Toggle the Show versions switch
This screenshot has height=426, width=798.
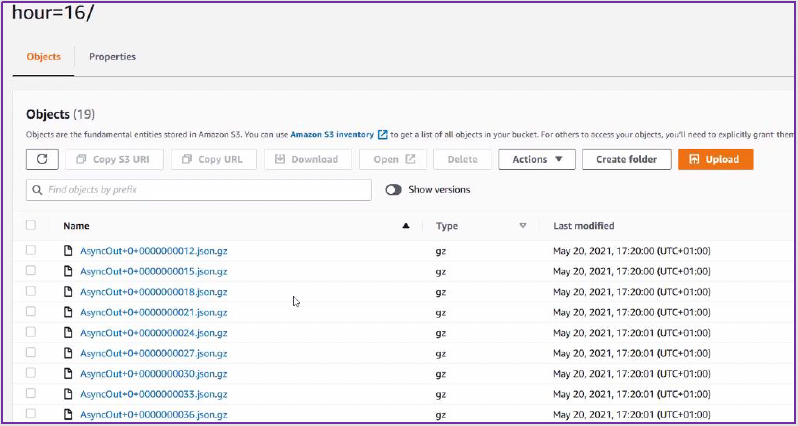click(x=393, y=189)
